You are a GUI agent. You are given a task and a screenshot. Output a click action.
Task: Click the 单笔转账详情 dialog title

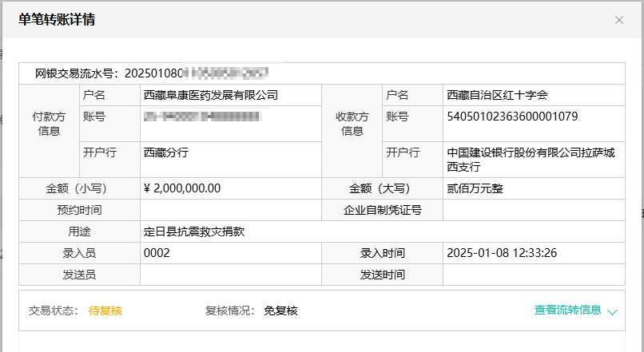pyautogui.click(x=57, y=20)
